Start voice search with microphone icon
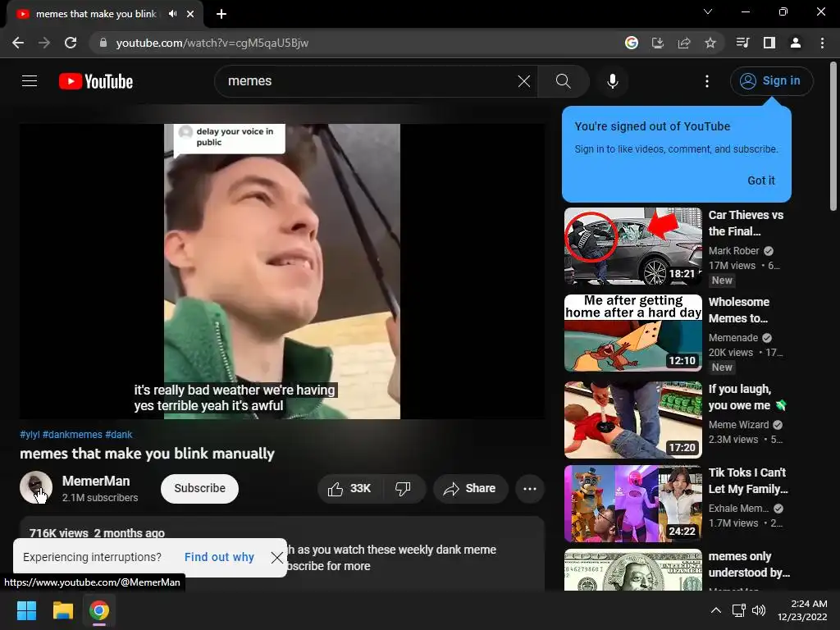840x630 pixels. pyautogui.click(x=612, y=81)
